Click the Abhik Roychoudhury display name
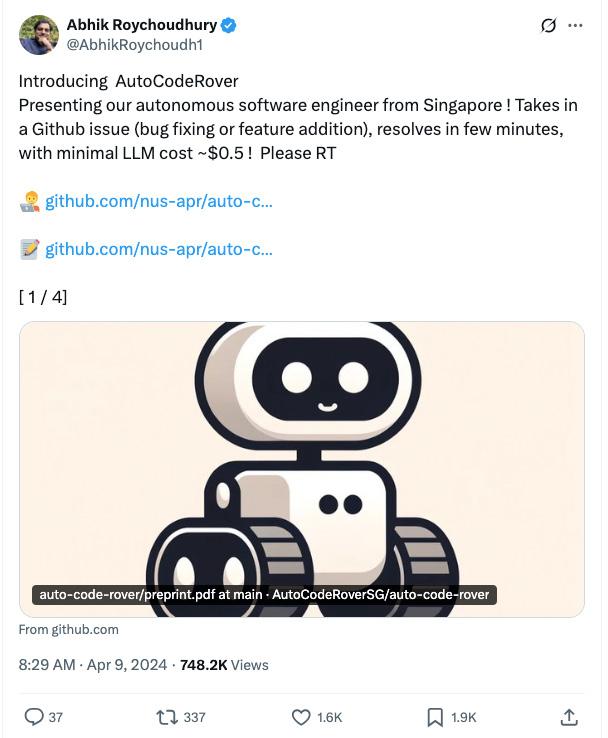Screen dimensions: 608x738 coord(142,25)
